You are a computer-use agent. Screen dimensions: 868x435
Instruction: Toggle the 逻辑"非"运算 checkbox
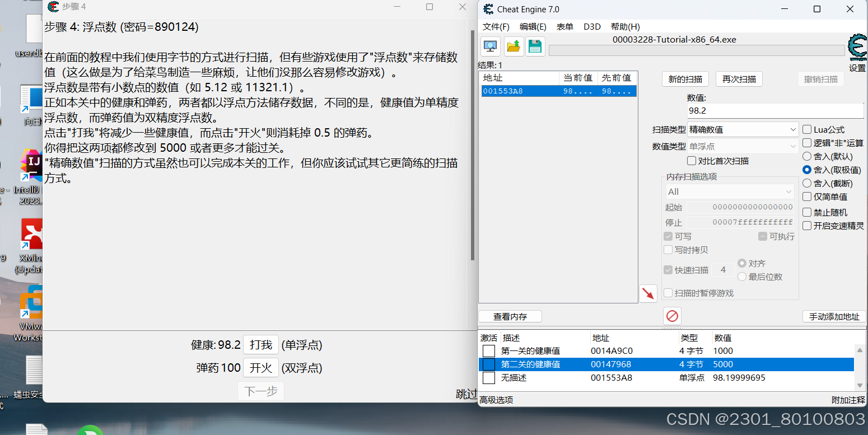(x=807, y=143)
